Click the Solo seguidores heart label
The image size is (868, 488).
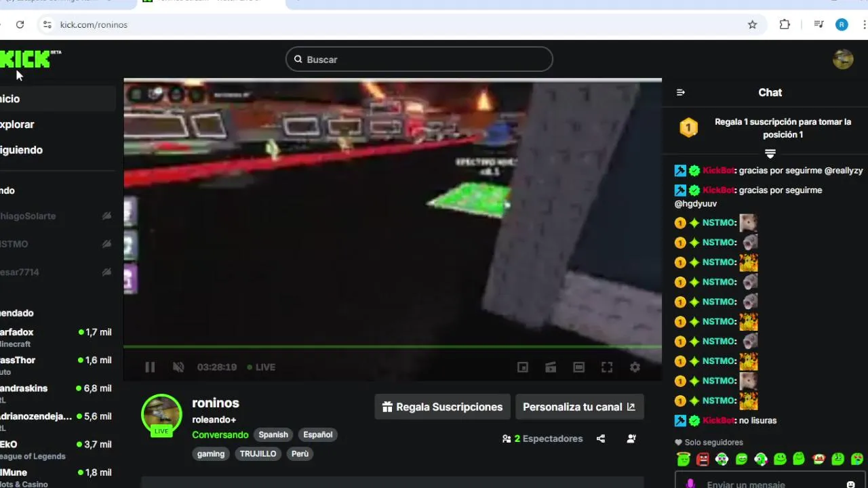pyautogui.click(x=709, y=442)
